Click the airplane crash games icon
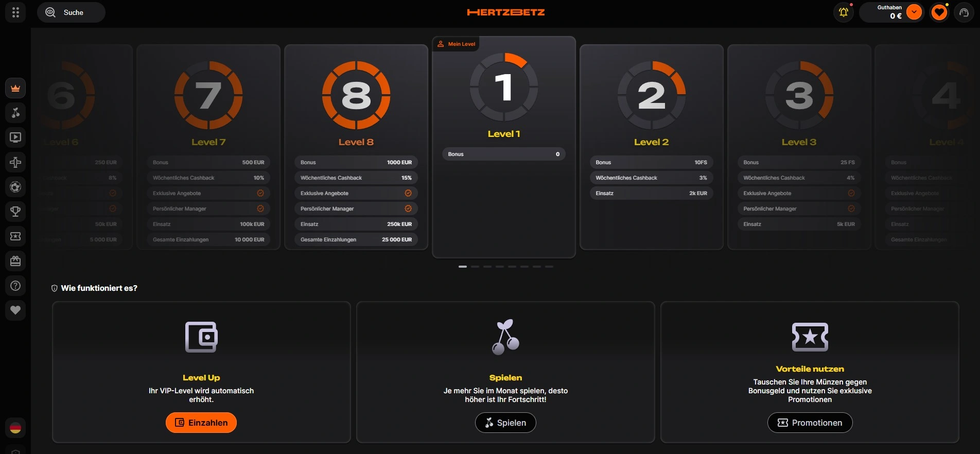The height and width of the screenshot is (454, 980). pyautogui.click(x=15, y=162)
